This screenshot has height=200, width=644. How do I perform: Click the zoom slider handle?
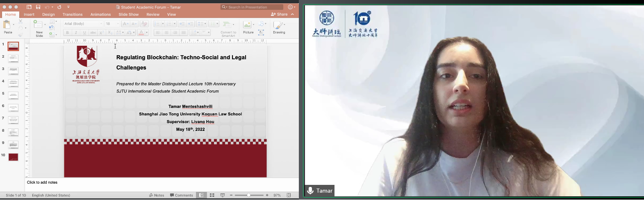coord(249,196)
